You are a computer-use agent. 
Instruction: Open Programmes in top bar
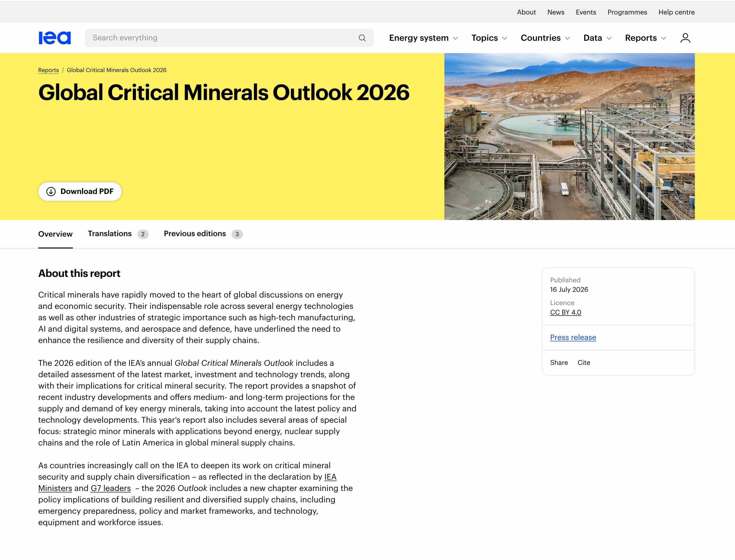tap(627, 12)
